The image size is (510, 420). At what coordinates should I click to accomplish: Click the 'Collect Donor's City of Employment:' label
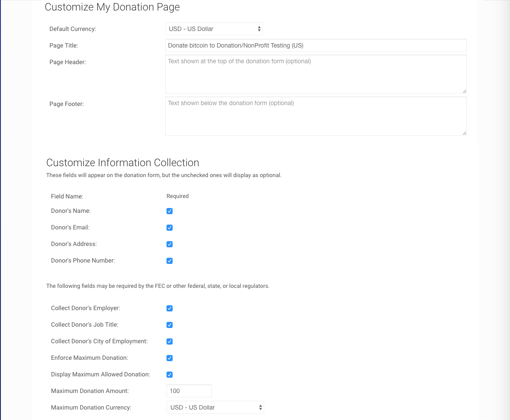pos(99,341)
